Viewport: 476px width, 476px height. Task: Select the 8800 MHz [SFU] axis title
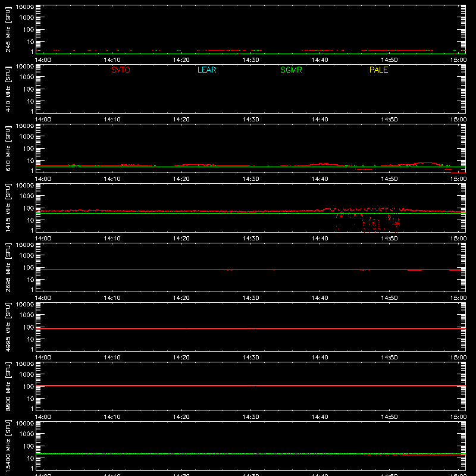[8, 387]
